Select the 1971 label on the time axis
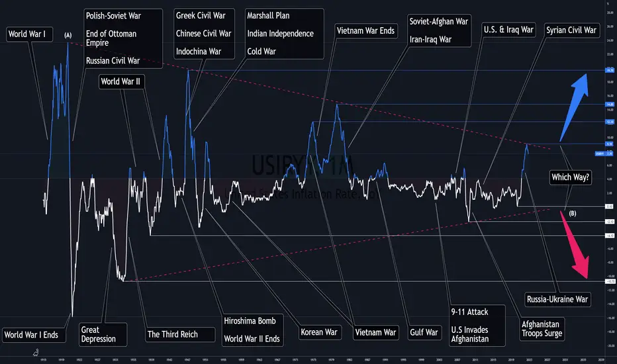Image resolution: width=617 pixels, height=364 pixels. pyautogui.click(x=295, y=359)
